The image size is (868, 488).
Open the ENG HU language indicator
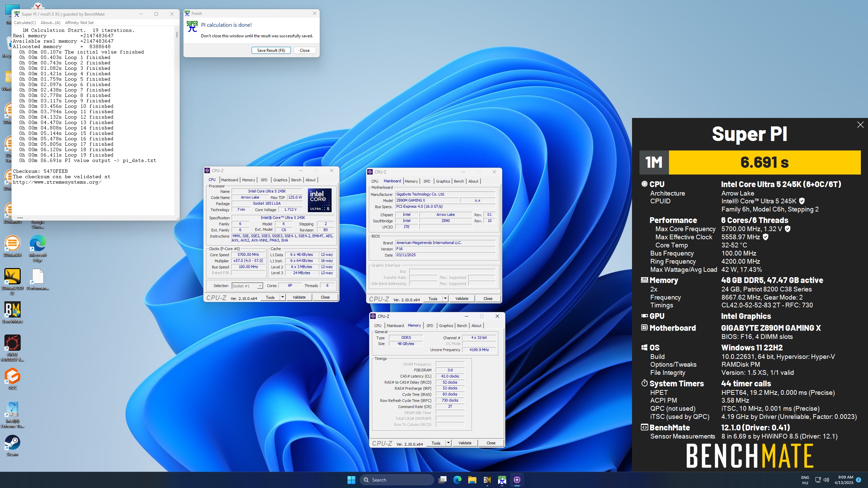point(805,480)
